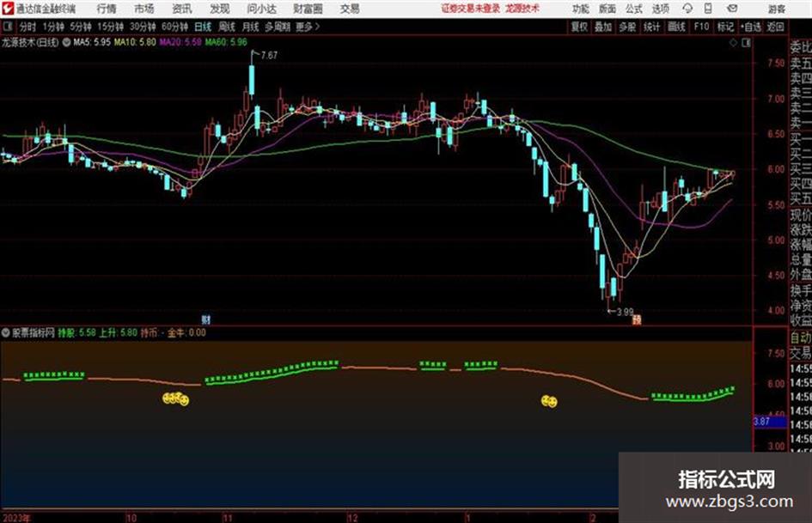Open the 选项 menu
The image size is (812, 523).
[x=661, y=9]
